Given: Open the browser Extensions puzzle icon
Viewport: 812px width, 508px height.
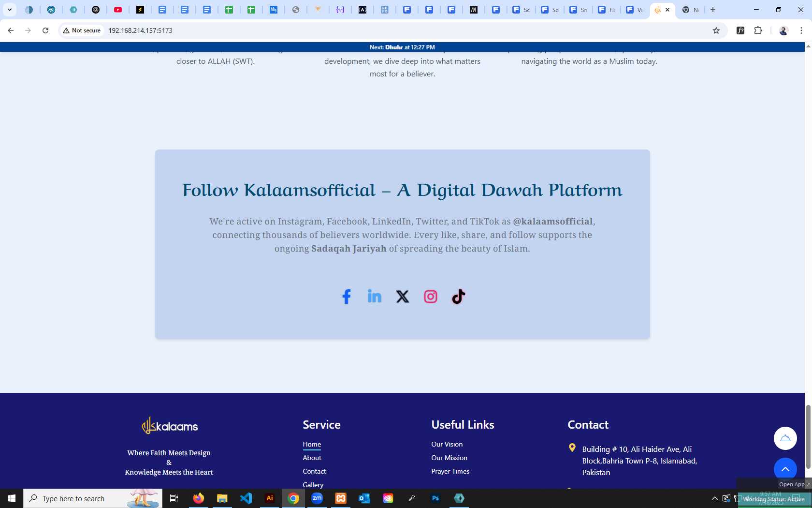Looking at the screenshot, I should coord(758,30).
